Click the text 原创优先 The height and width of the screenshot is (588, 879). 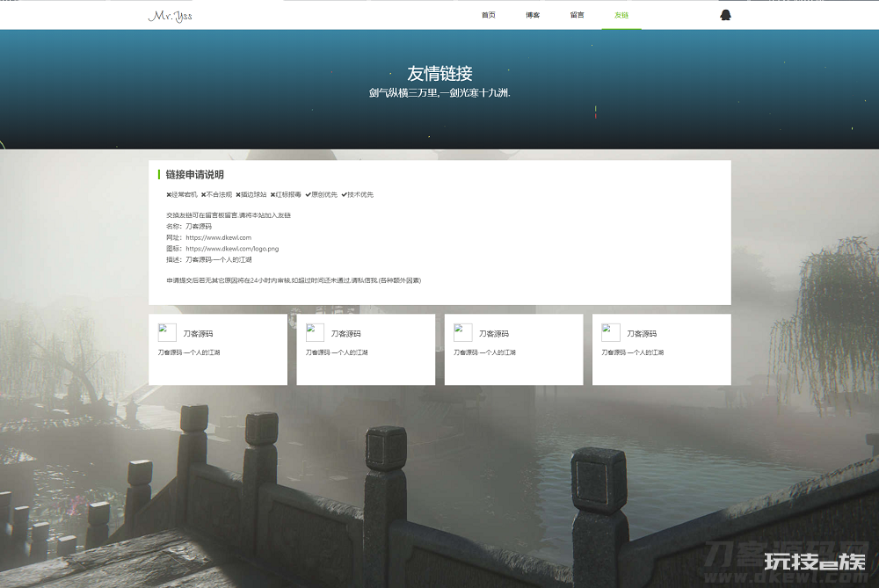[x=324, y=195]
